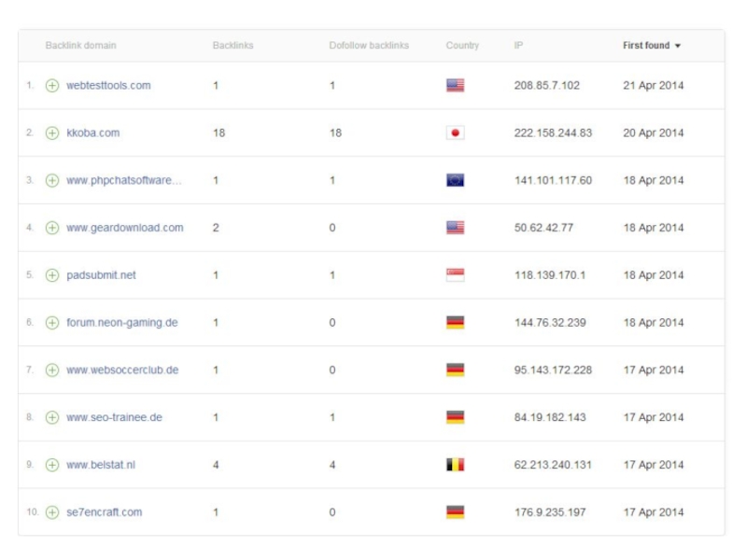The image size is (747, 560).
Task: Sort by Dofollow backlinks column header
Action: 369,46
